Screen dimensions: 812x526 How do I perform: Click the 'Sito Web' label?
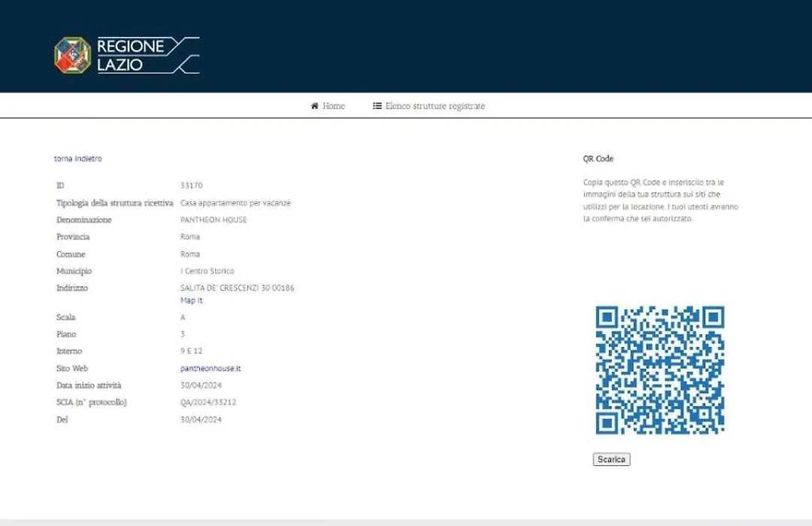[72, 368]
